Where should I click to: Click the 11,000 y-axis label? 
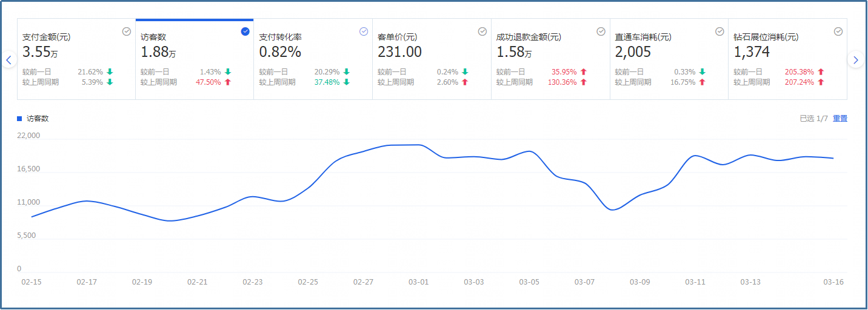tap(28, 202)
